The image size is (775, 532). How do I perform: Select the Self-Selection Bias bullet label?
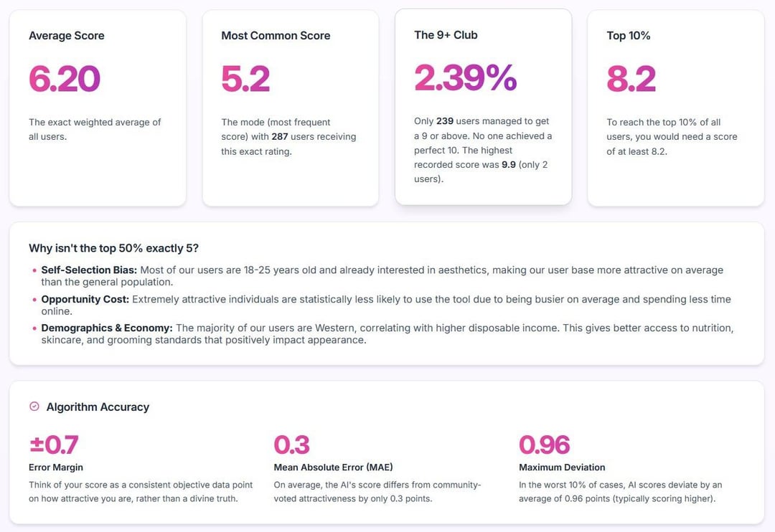tap(89, 270)
